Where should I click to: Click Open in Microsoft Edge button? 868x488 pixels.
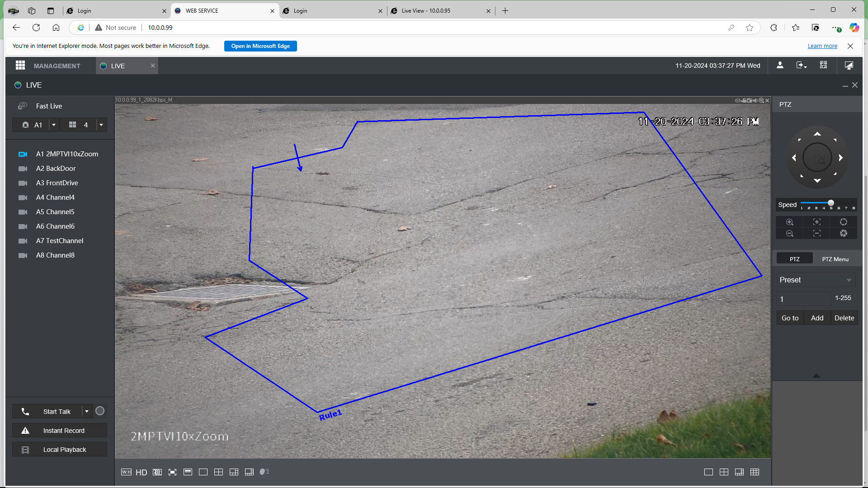(x=260, y=46)
